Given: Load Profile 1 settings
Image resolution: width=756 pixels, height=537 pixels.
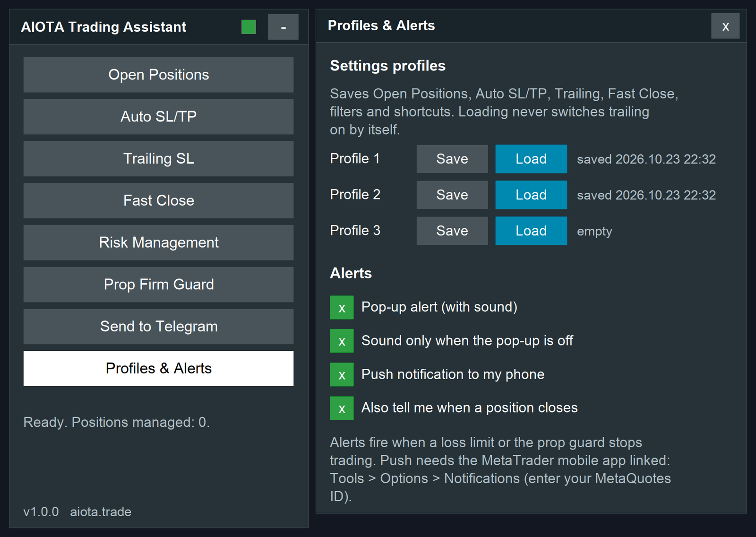Looking at the screenshot, I should click(x=531, y=159).
